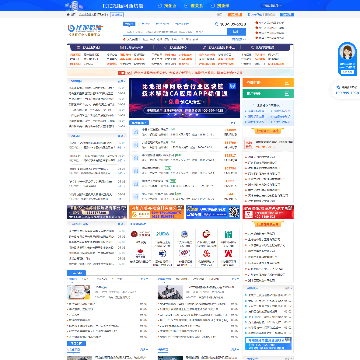Image resolution: width=360 pixels, height=360 pixels.
Task: Click the small orange button in the gray top bar
Action: coord(235,15)
